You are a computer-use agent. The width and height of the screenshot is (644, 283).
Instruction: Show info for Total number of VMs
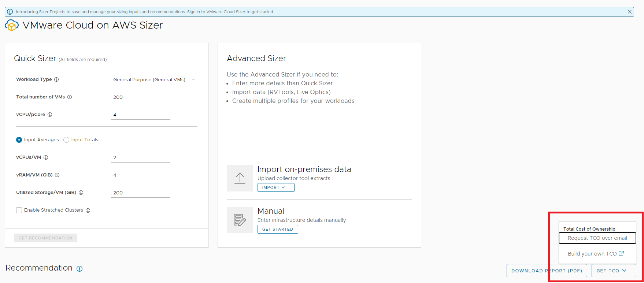(70, 97)
